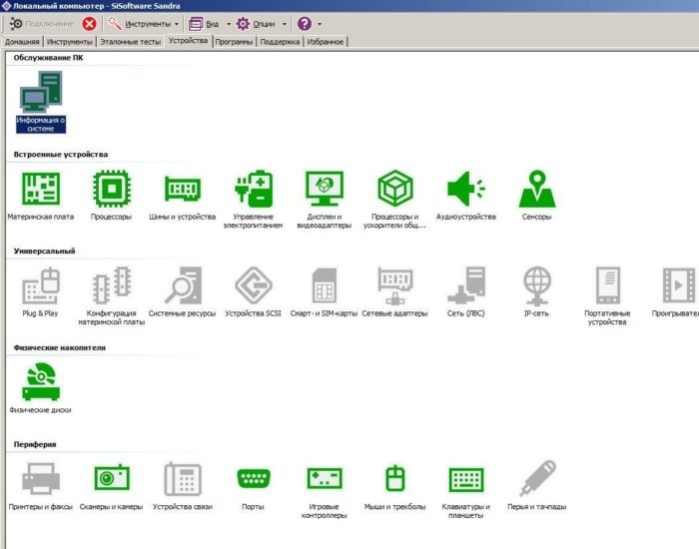The height and width of the screenshot is (549, 699).
Task: Expand Опции dropdown arrow
Action: [x=284, y=24]
